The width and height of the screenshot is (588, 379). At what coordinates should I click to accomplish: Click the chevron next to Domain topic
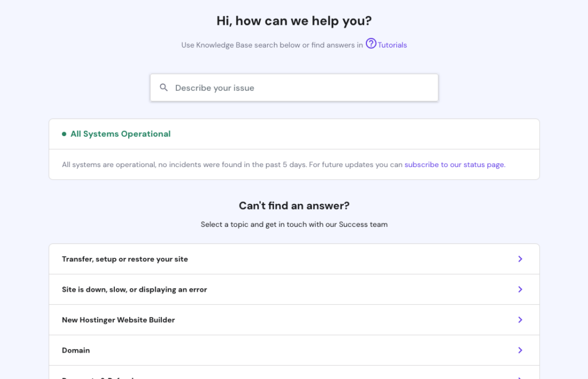[520, 350]
